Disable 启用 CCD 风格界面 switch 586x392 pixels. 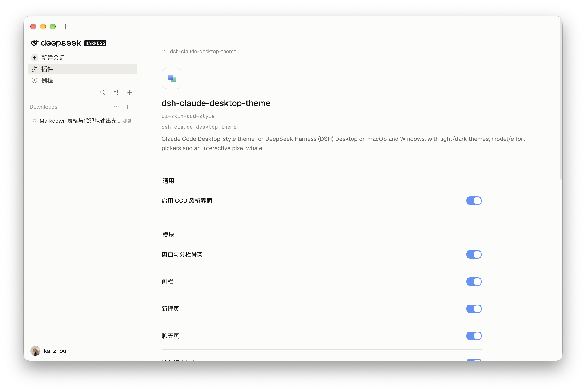[474, 201]
